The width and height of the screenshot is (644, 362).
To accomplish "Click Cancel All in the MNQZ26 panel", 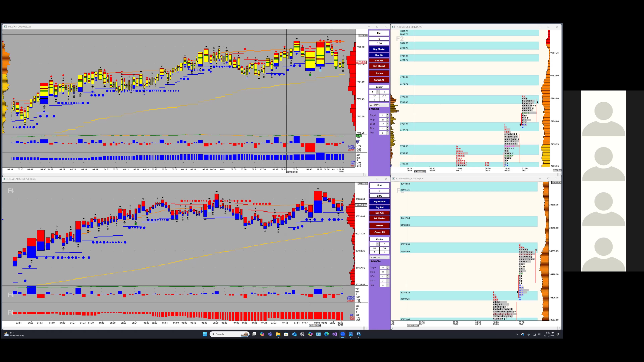I will 379,232.
